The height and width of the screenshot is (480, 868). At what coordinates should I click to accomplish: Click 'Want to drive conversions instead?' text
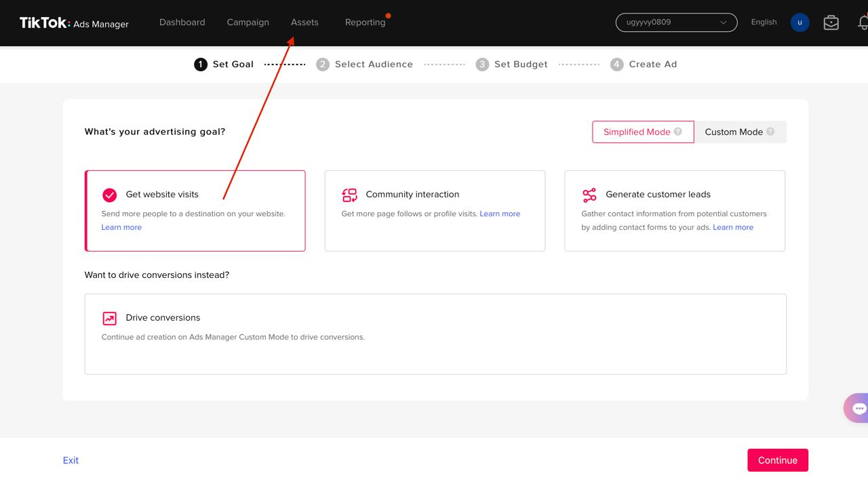[x=157, y=275]
